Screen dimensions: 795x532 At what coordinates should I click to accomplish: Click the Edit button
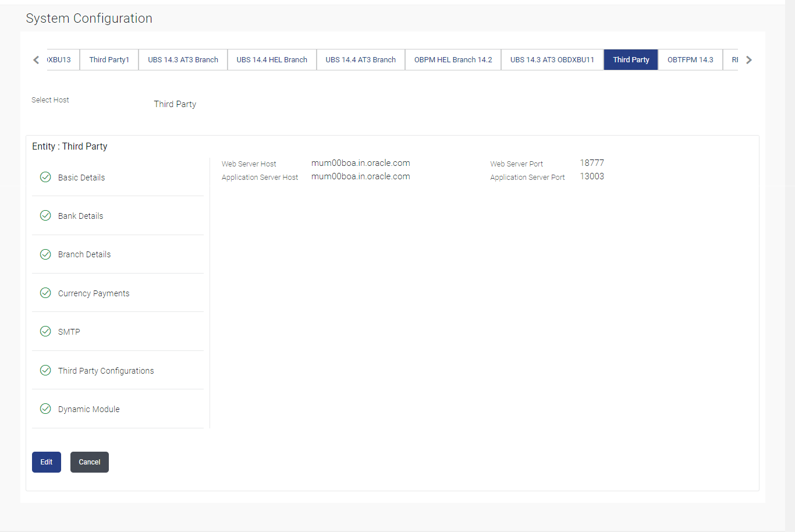click(x=47, y=462)
